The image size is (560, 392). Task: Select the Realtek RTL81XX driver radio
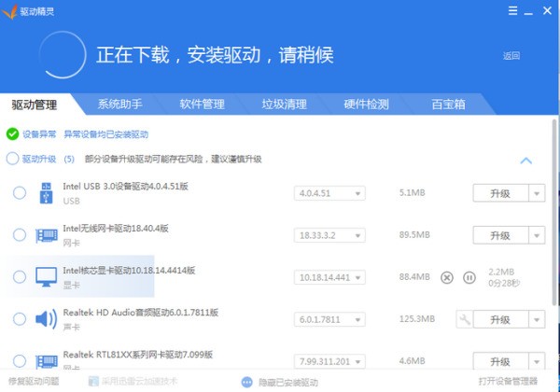tap(20, 361)
